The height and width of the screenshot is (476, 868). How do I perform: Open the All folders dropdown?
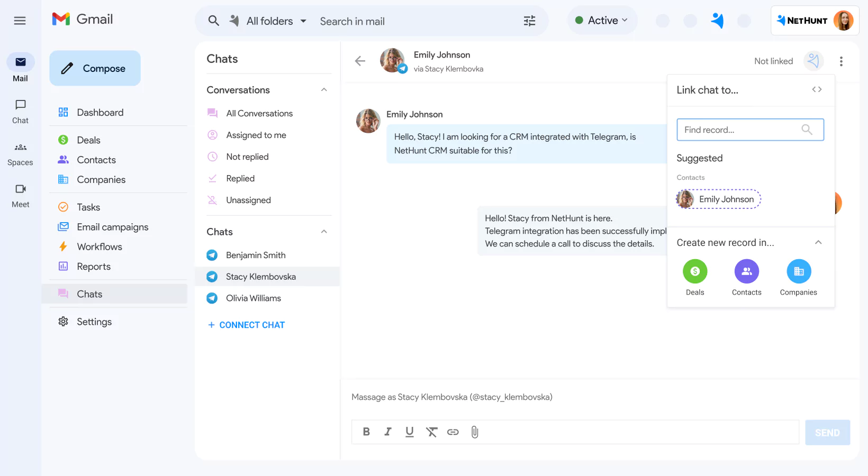(x=270, y=21)
